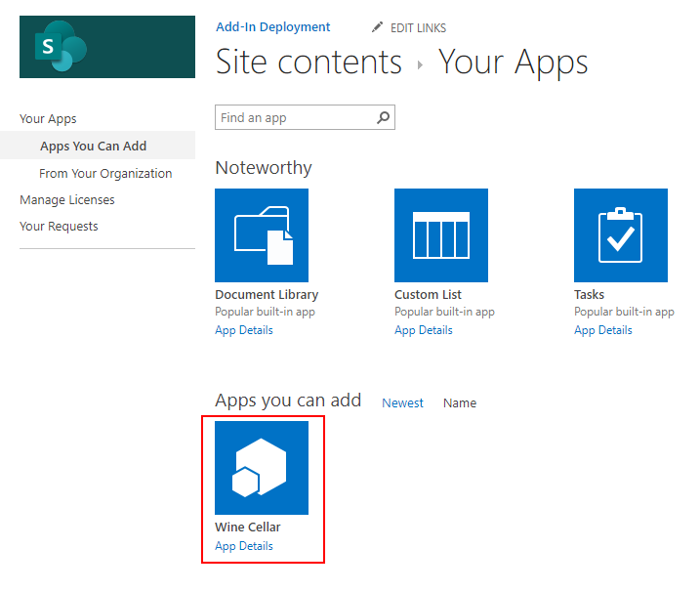The image size is (700, 591).
Task: Click inside the Find an app field
Action: coord(295,118)
